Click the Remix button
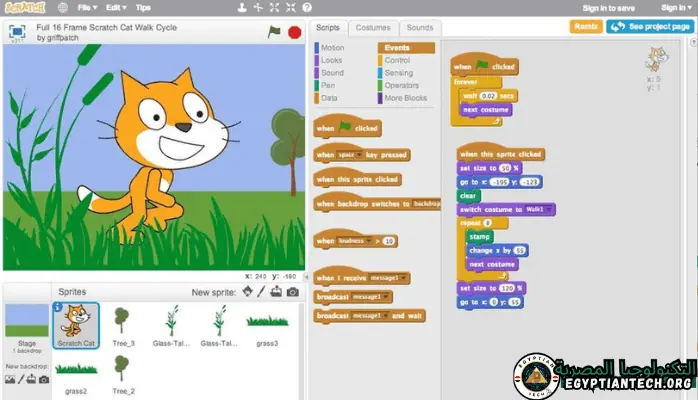This screenshot has height=400, width=698. [x=586, y=27]
